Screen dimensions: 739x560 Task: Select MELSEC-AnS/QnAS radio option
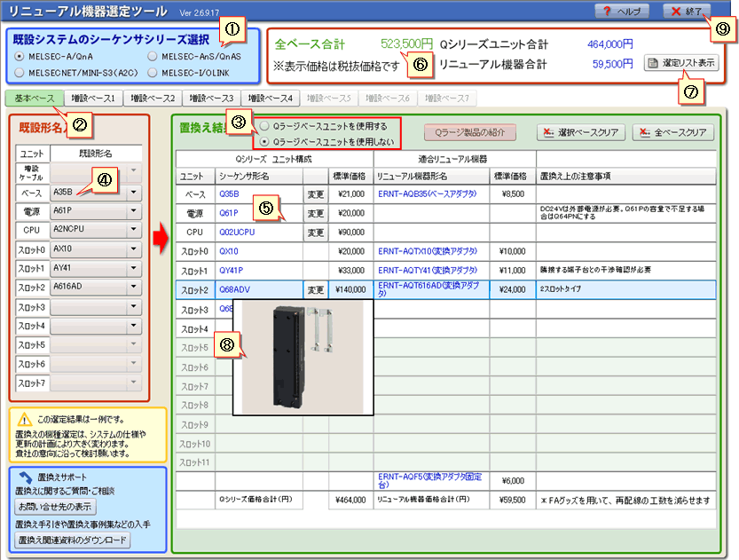pos(151,55)
